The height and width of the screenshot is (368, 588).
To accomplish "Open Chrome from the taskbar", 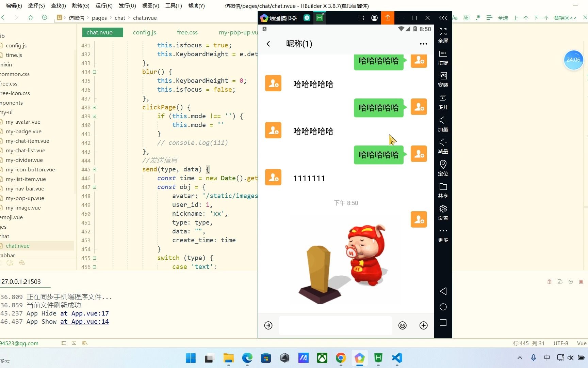I will coord(341,358).
